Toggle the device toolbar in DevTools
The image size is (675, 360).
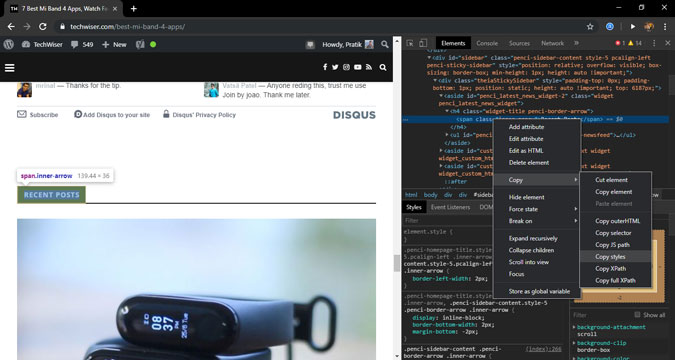point(423,43)
